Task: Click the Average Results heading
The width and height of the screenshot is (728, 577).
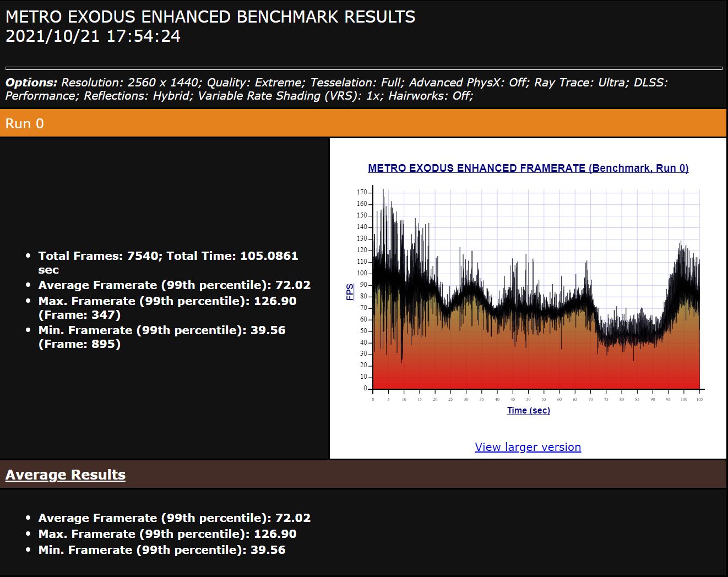Action: pyautogui.click(x=66, y=475)
